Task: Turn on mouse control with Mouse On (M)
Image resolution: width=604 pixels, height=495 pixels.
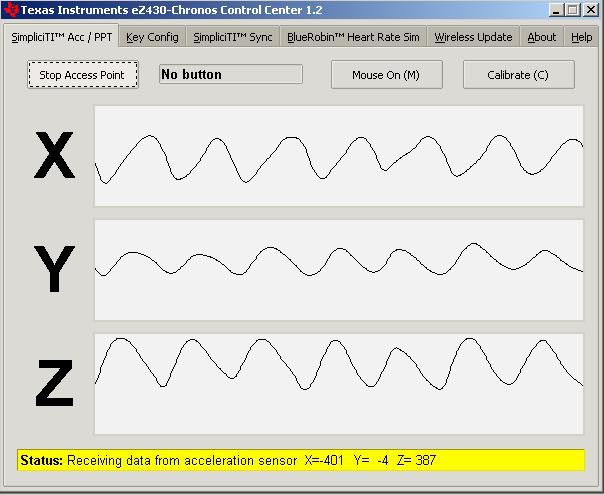Action: click(387, 75)
